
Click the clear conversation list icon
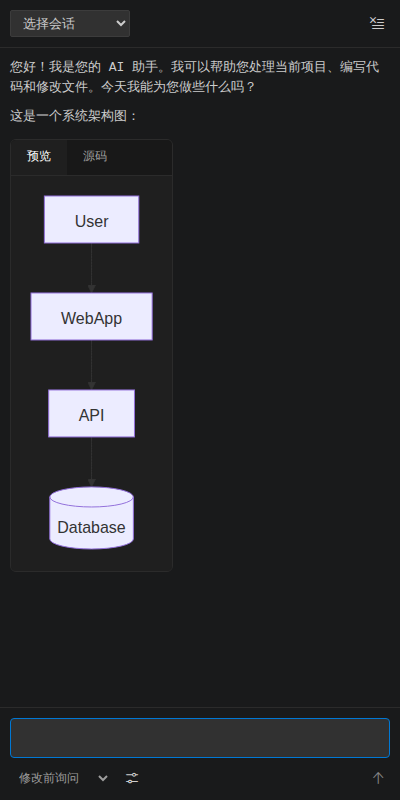[x=377, y=23]
